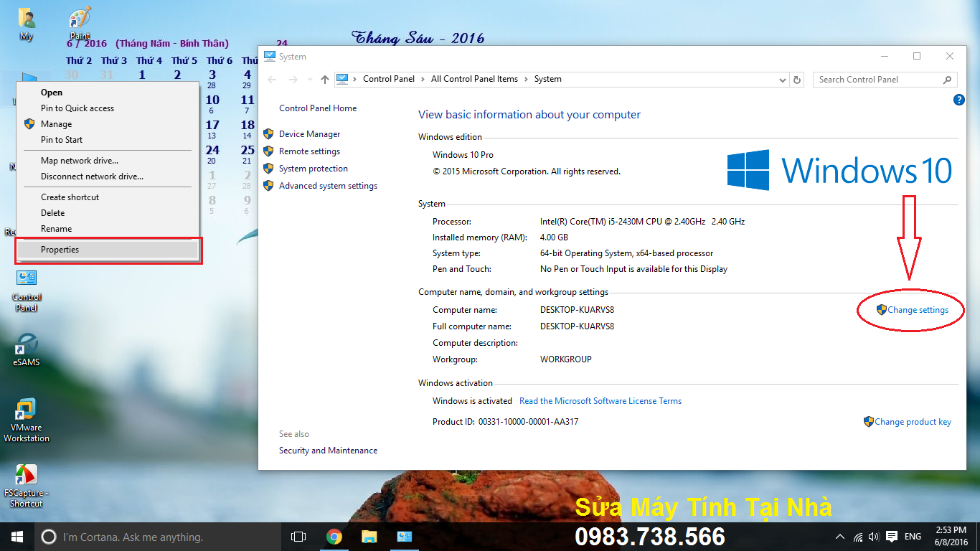Image resolution: width=980 pixels, height=551 pixels.
Task: Expand the arrow after All Control Panel Items
Action: coord(526,79)
